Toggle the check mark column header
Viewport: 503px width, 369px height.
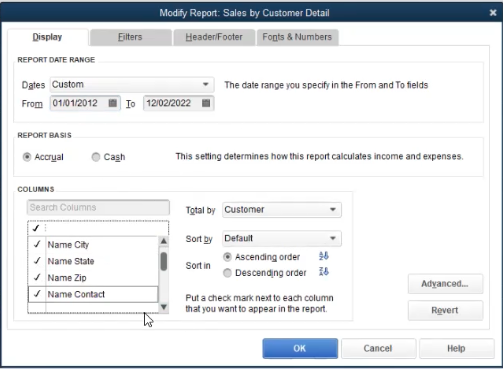(x=36, y=228)
